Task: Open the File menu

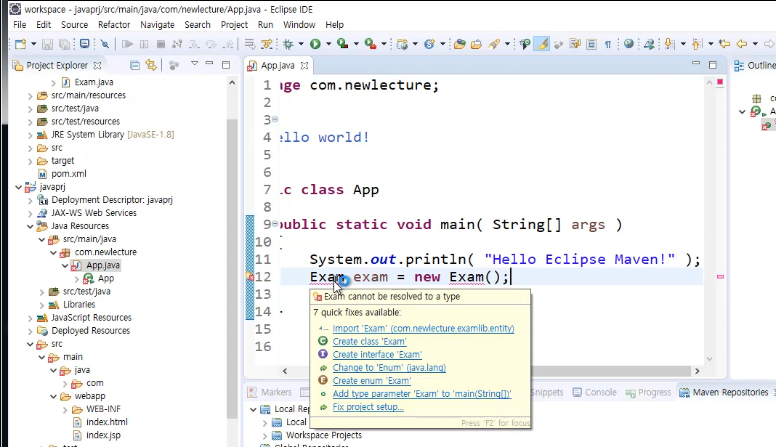Action: click(20, 25)
